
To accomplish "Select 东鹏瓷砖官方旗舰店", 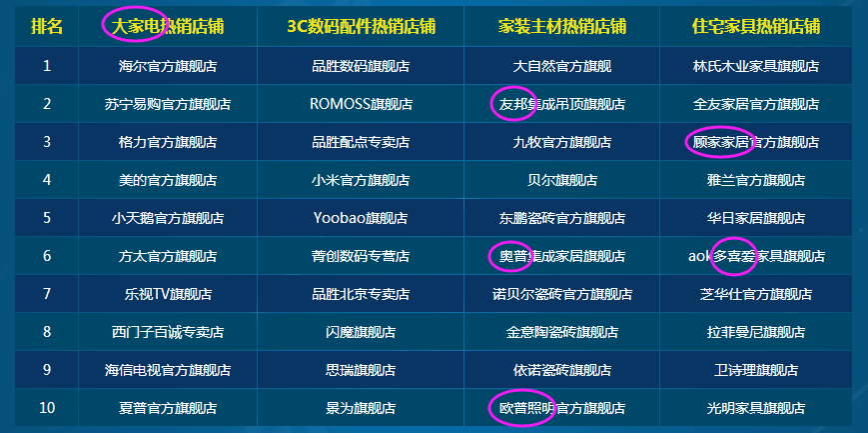I will click(x=562, y=218).
